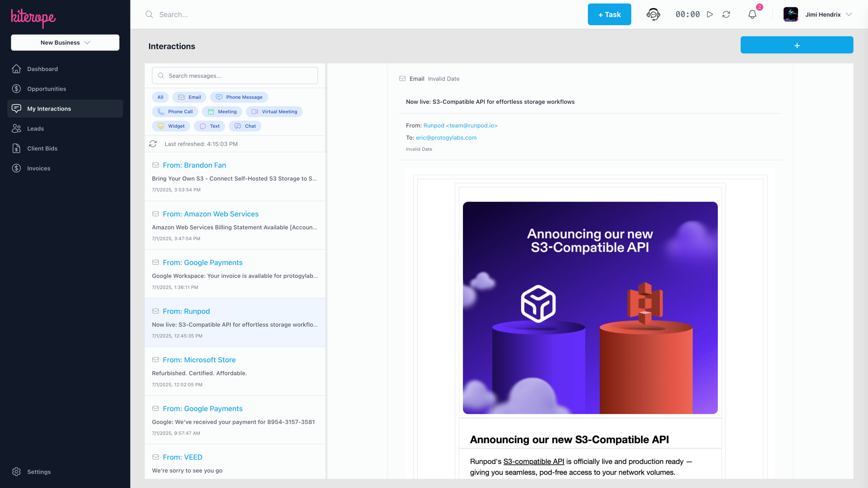Open message From: Amazon Web Services
Viewport: 868px width, 488px height.
click(x=235, y=225)
